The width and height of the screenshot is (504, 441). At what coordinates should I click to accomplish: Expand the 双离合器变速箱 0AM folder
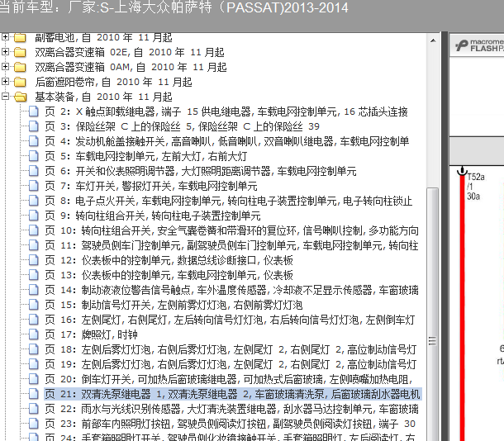pyautogui.click(x=5, y=67)
